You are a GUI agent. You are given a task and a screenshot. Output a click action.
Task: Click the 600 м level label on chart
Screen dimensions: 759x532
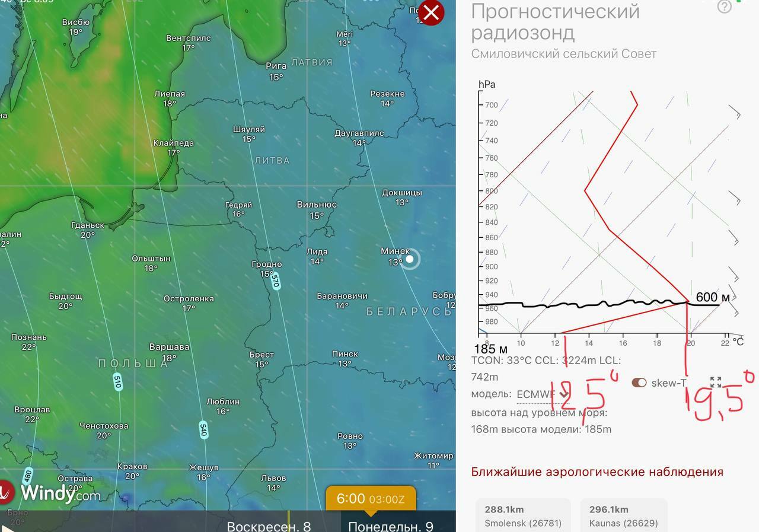713,297
